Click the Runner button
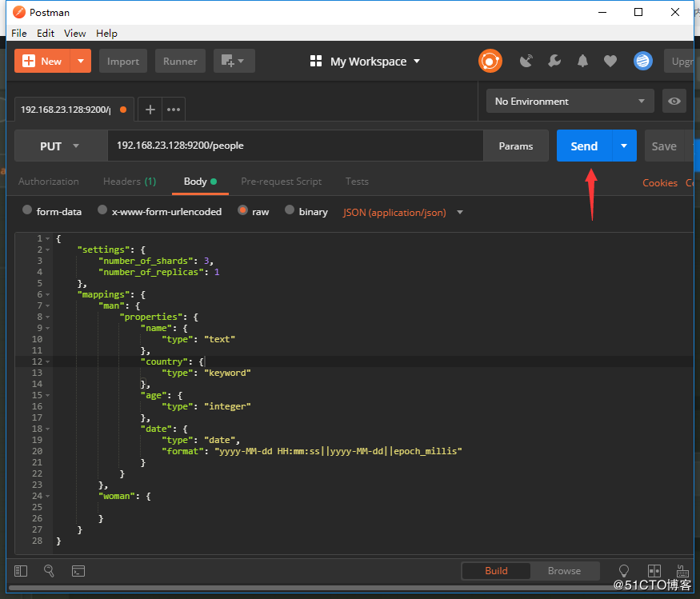700x599 pixels. (x=180, y=61)
